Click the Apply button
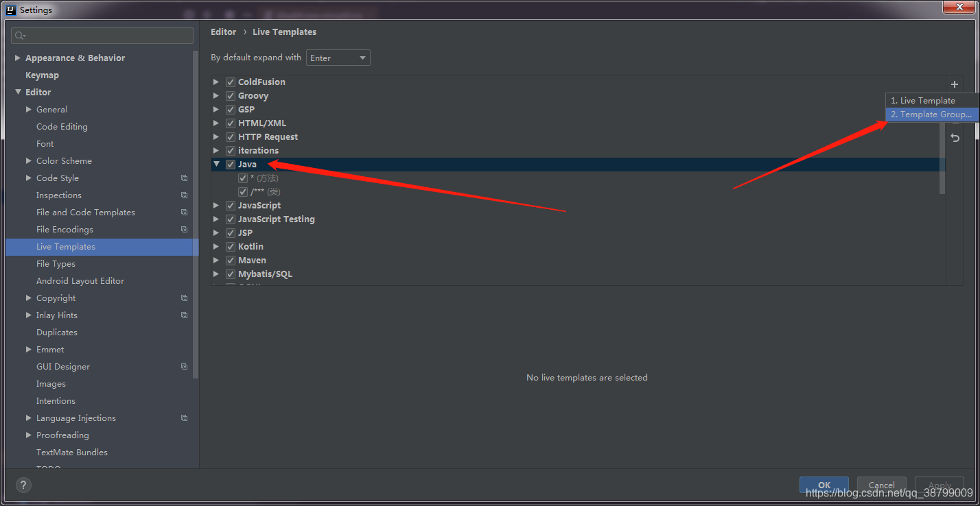The height and width of the screenshot is (506, 980). 940,485
